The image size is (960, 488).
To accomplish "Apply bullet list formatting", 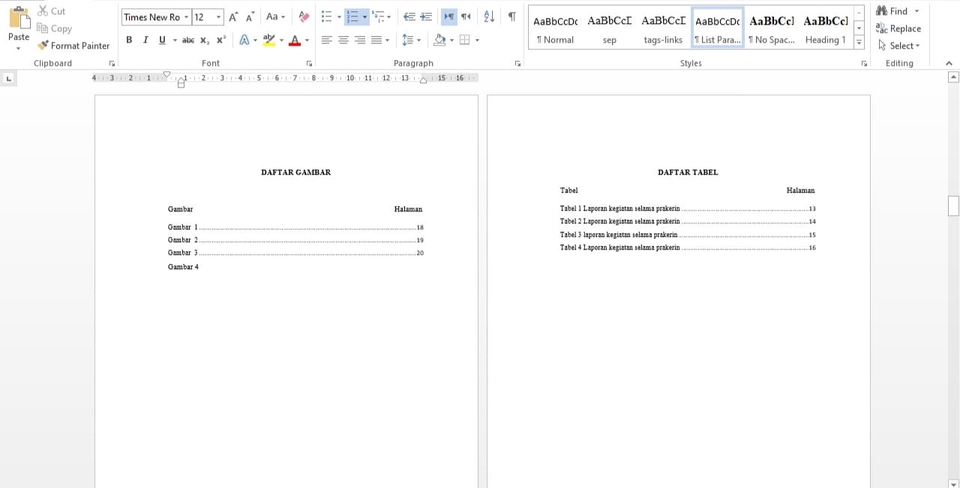I will (327, 17).
